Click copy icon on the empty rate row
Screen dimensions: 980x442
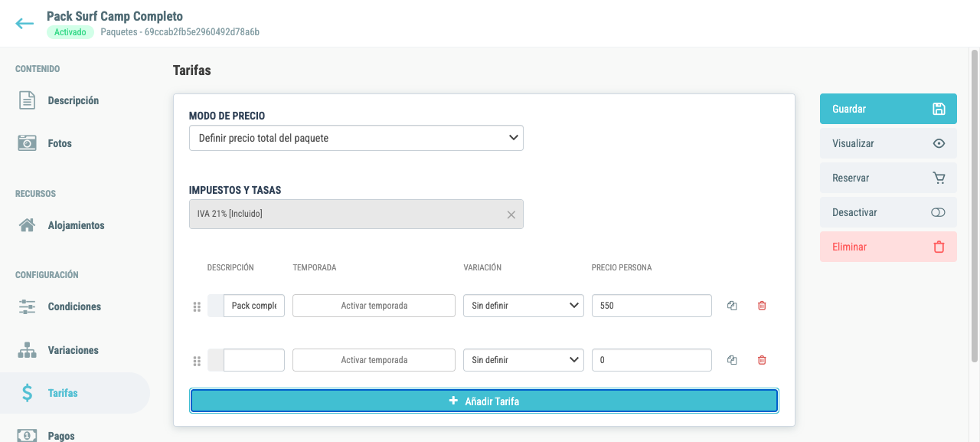732,360
